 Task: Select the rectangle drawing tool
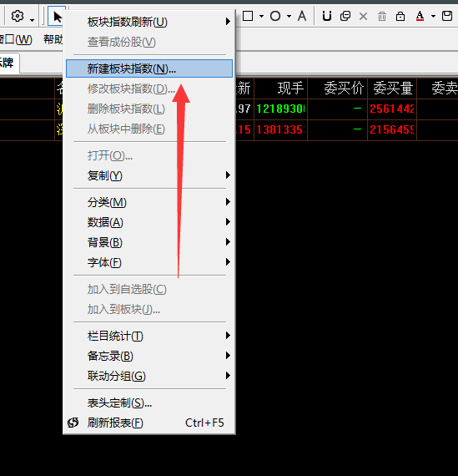[248, 16]
